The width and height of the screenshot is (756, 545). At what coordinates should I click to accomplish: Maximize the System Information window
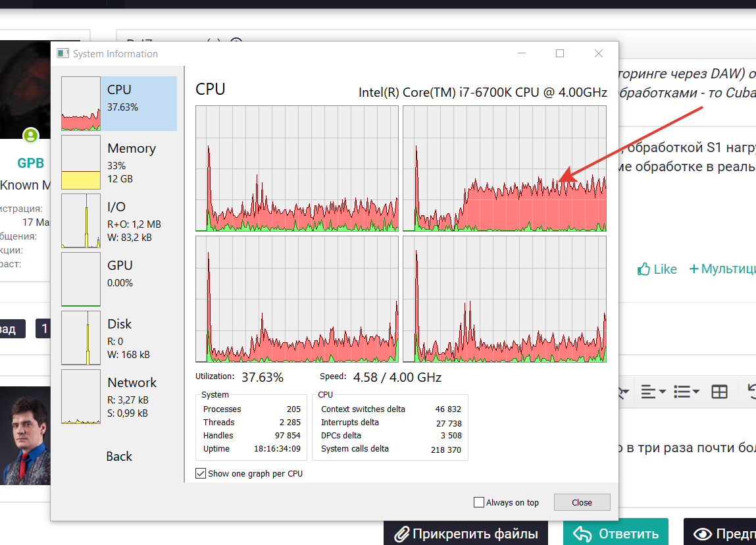pyautogui.click(x=560, y=53)
